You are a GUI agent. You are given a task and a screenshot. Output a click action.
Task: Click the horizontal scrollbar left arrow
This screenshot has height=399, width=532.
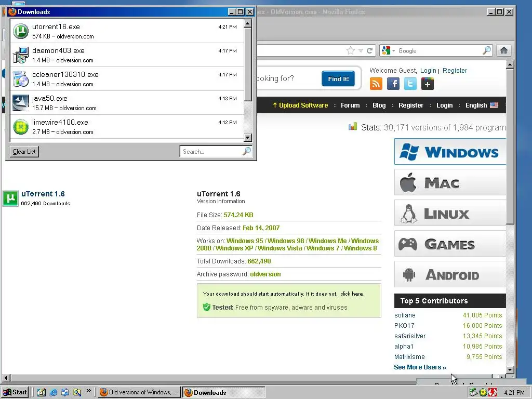click(x=6, y=377)
